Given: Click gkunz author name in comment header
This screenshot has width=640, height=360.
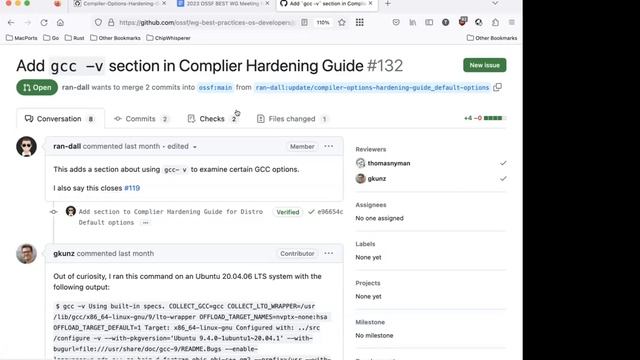Looking at the screenshot, I should [x=64, y=253].
